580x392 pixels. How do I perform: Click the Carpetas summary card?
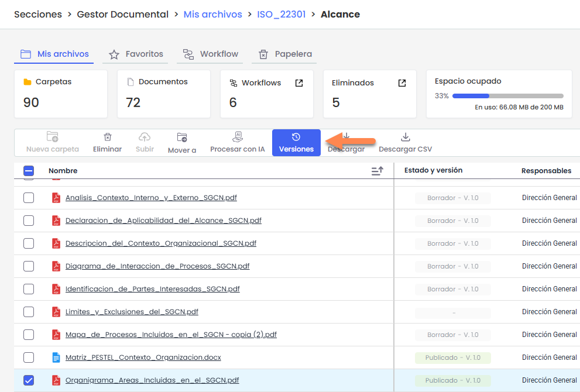click(x=61, y=94)
